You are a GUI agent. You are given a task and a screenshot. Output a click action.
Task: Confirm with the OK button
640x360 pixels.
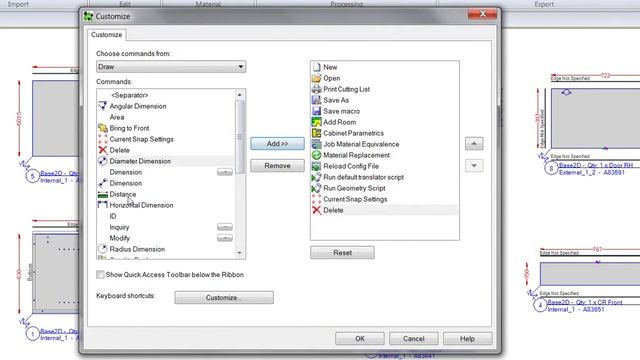coord(360,338)
